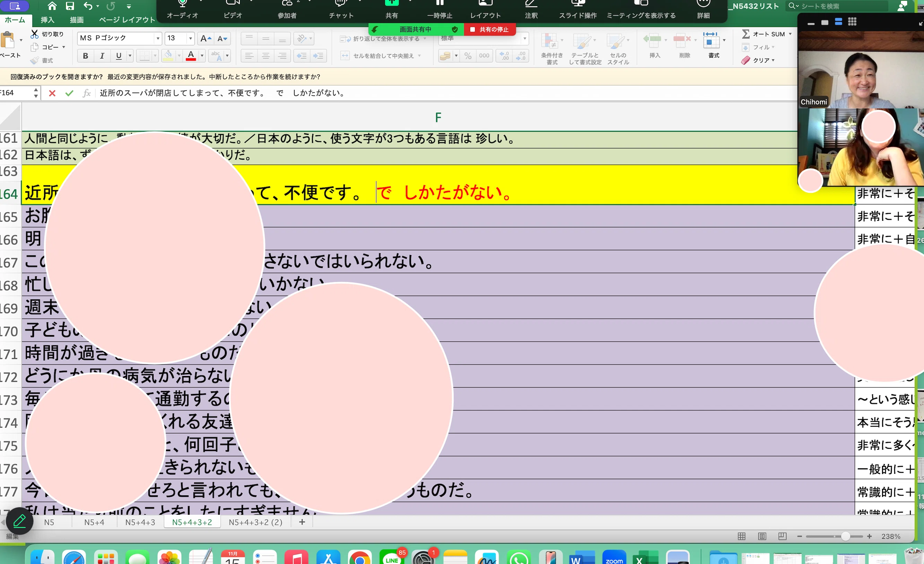The image size is (924, 564).
Task: Click the Zoom annotation pencil button
Action: click(19, 521)
